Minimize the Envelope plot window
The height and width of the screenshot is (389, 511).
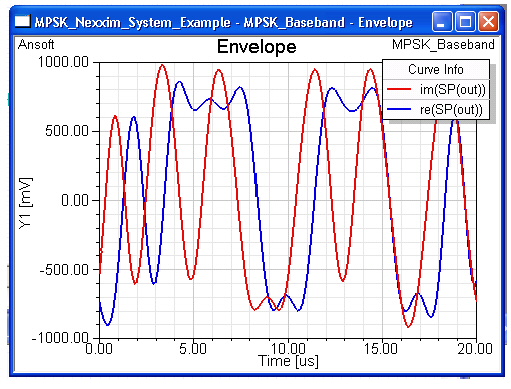[x=442, y=22]
